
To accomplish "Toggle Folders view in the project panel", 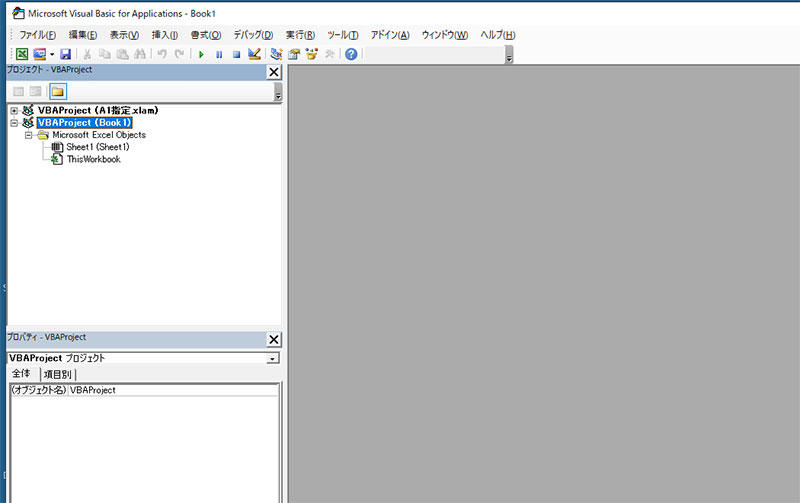I will point(58,92).
